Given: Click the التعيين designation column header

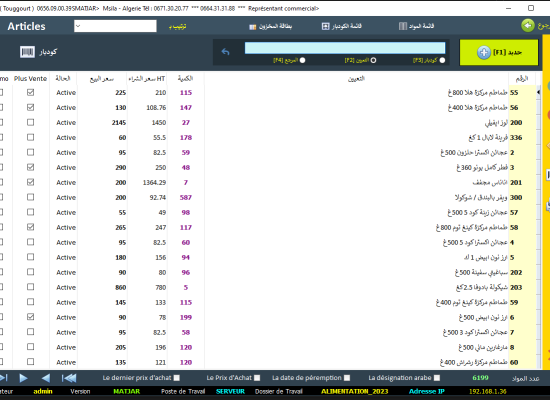Looking at the screenshot, I should 356,79.
